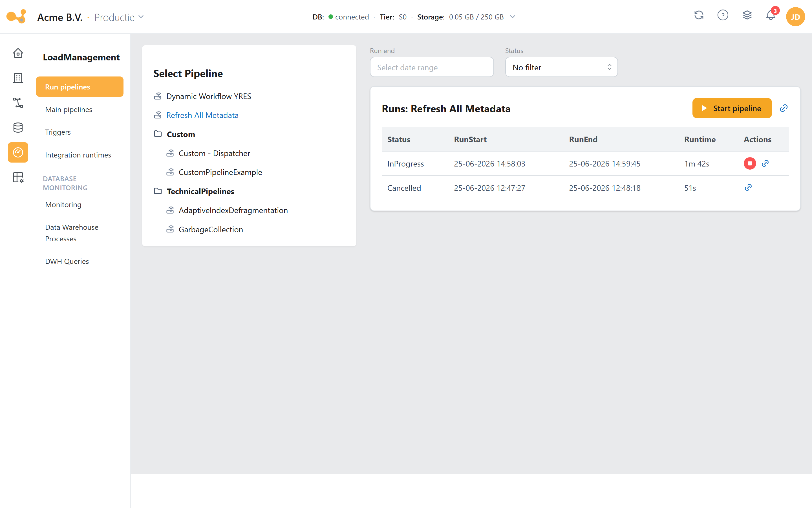Expand the storage details chevron

coord(512,17)
